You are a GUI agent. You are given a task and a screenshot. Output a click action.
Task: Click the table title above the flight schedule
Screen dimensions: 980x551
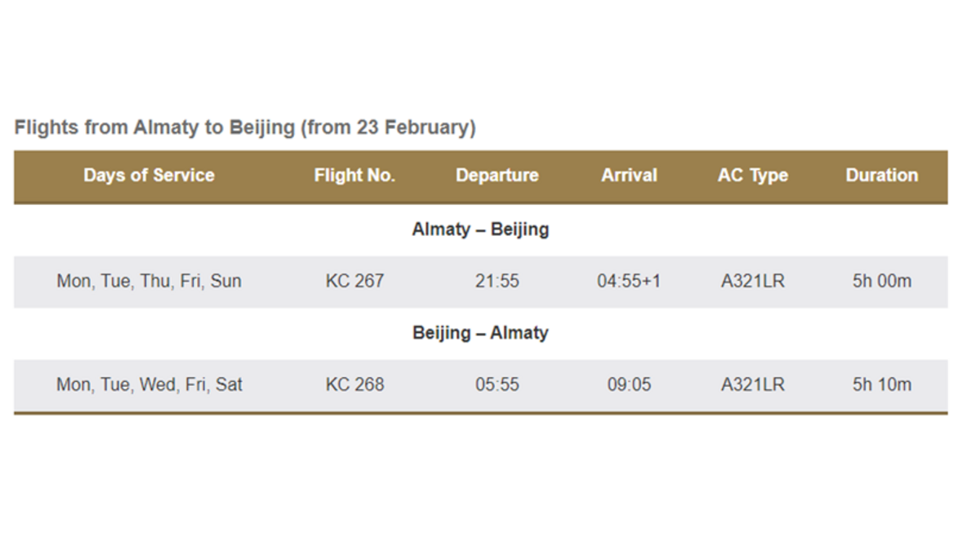[245, 127]
